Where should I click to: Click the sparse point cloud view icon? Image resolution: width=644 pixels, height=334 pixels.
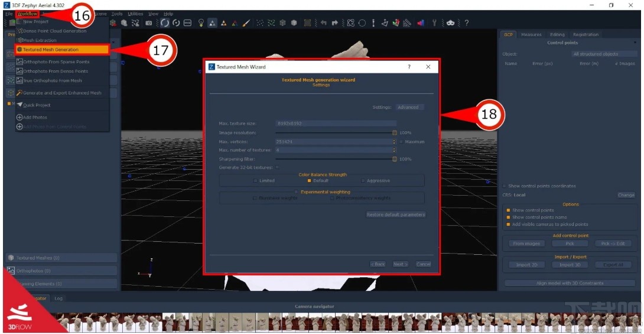click(260, 23)
